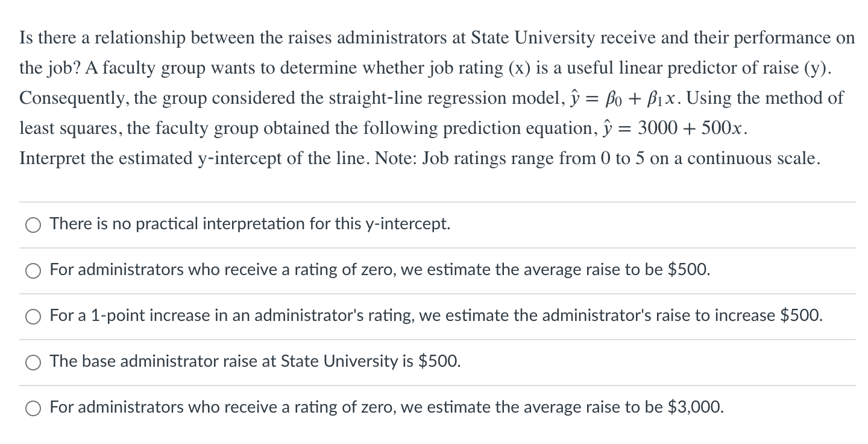Select the '$3,000 average raise' answer option
The height and width of the screenshot is (444, 868).
point(33,408)
